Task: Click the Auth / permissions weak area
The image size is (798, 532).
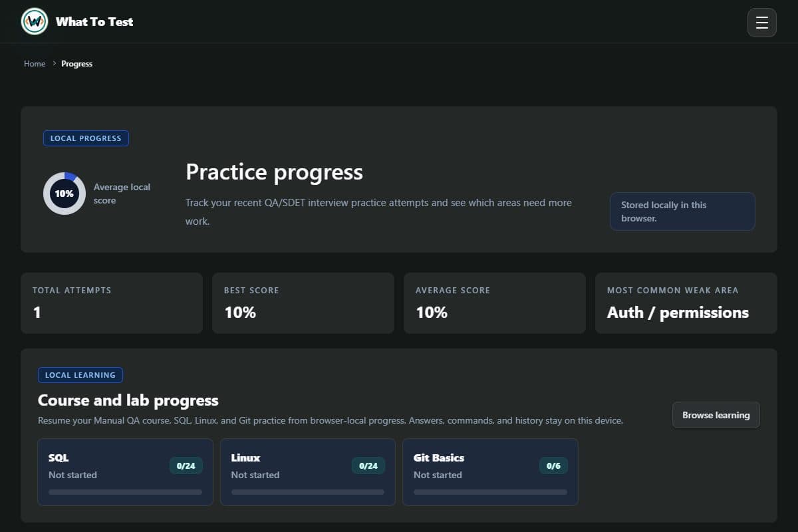Action: 678,313
